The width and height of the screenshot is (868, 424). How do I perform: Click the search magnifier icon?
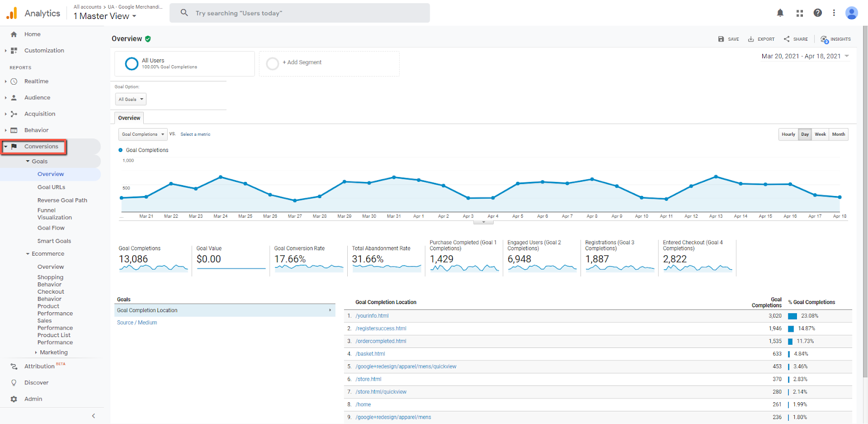pyautogui.click(x=184, y=13)
